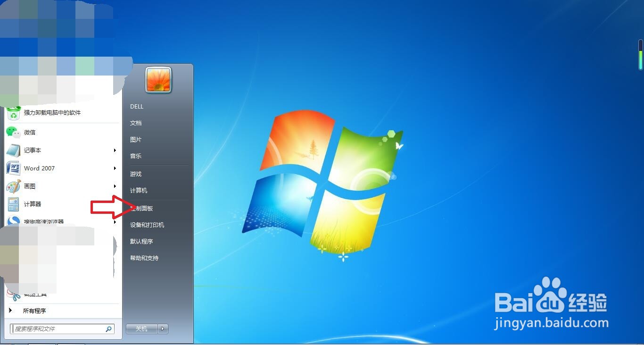
Task: Expand 搜狗高速浏览器 jump list arrow
Action: tap(115, 222)
